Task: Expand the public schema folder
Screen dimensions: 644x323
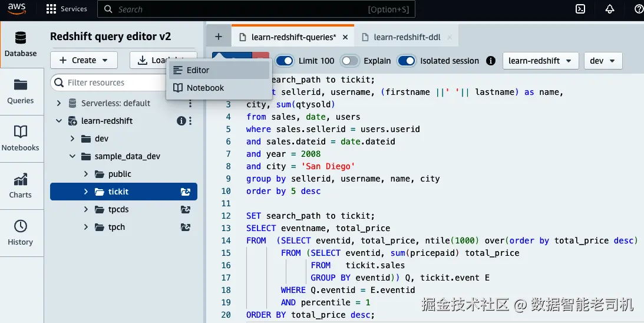Action: pyautogui.click(x=86, y=174)
